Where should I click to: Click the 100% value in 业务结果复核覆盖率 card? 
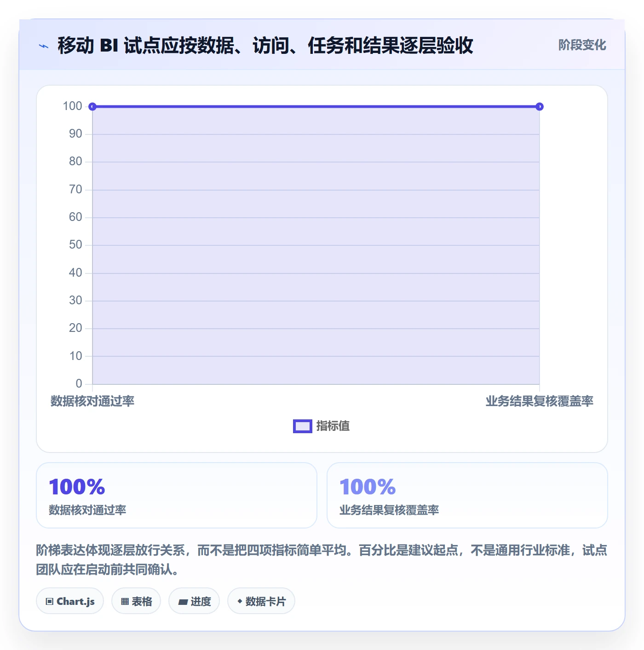click(x=368, y=487)
